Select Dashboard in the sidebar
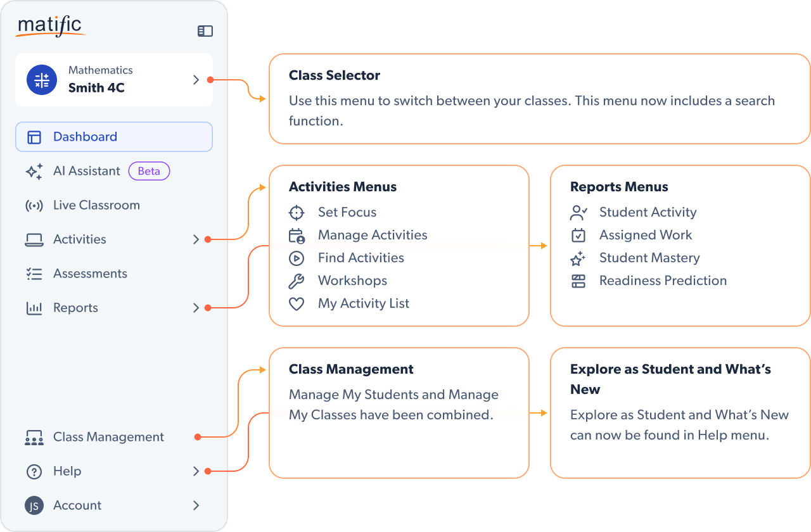This screenshot has height=532, width=811. point(85,137)
